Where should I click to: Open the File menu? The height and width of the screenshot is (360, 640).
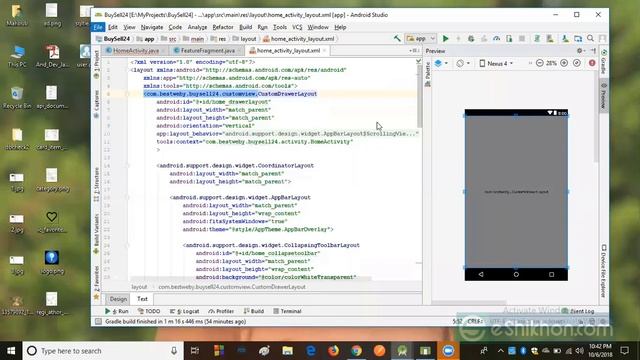[x=98, y=27]
